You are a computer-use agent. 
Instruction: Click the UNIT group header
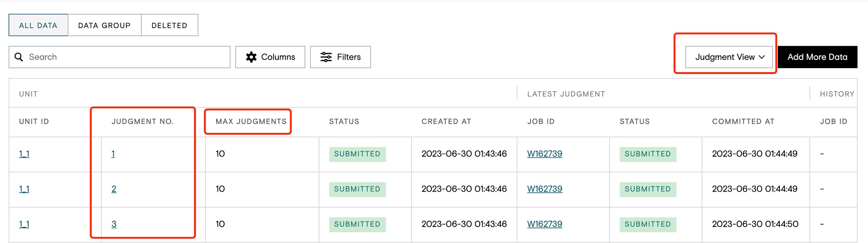coord(28,94)
